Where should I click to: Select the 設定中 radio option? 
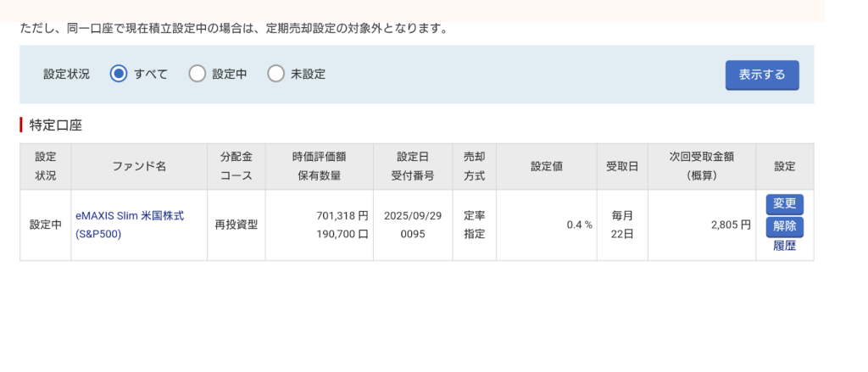pyautogui.click(x=198, y=74)
